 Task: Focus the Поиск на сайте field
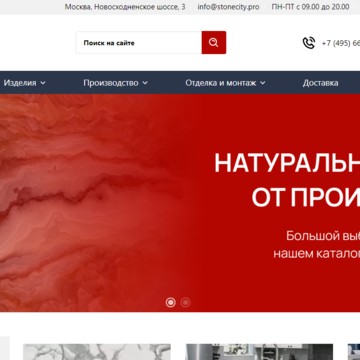[139, 43]
